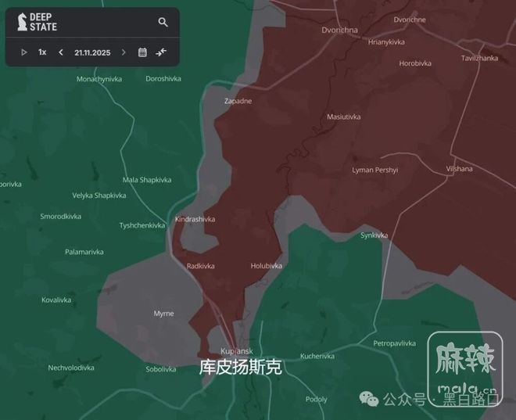Click the Kucherivka label
Screen dimensions: 516x420
317,356
